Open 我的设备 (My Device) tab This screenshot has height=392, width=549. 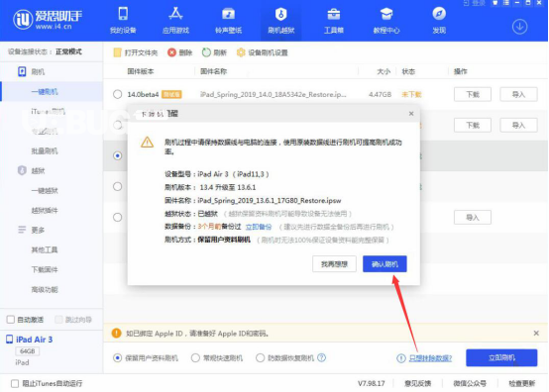pyautogui.click(x=123, y=20)
